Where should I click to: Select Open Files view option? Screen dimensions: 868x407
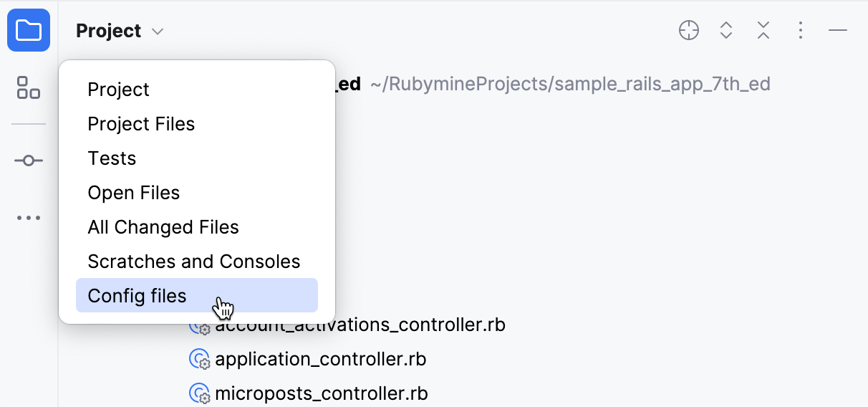point(134,193)
